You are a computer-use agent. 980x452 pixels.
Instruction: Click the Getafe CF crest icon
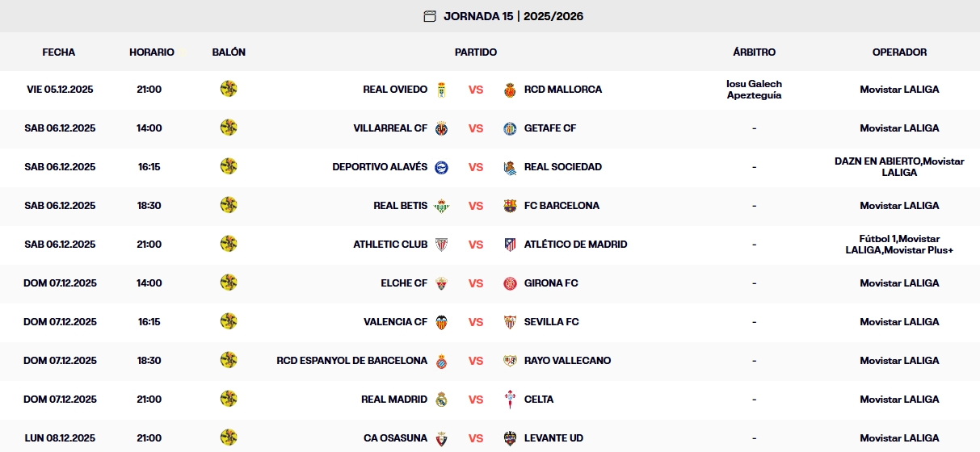pyautogui.click(x=510, y=128)
